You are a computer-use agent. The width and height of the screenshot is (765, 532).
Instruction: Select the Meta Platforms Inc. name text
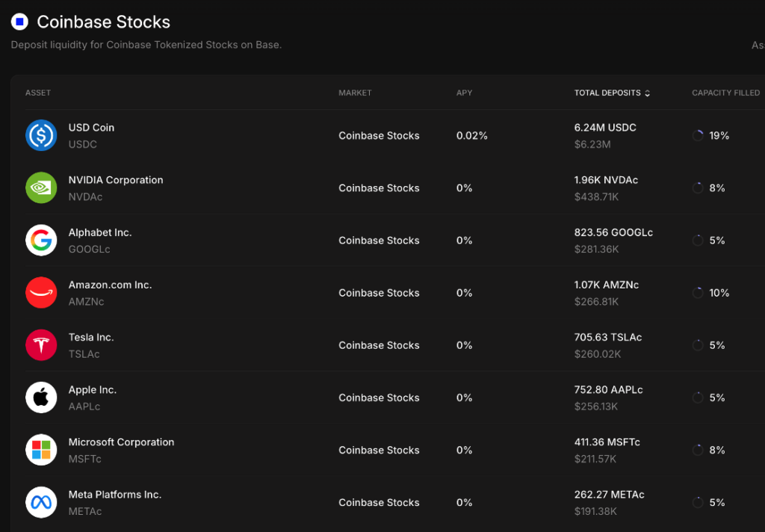pos(114,495)
